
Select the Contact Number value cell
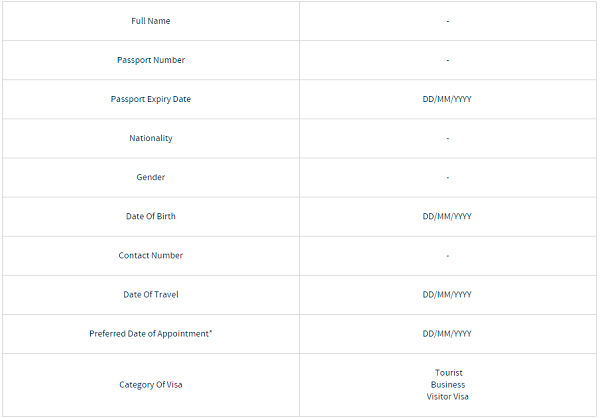coord(448,255)
